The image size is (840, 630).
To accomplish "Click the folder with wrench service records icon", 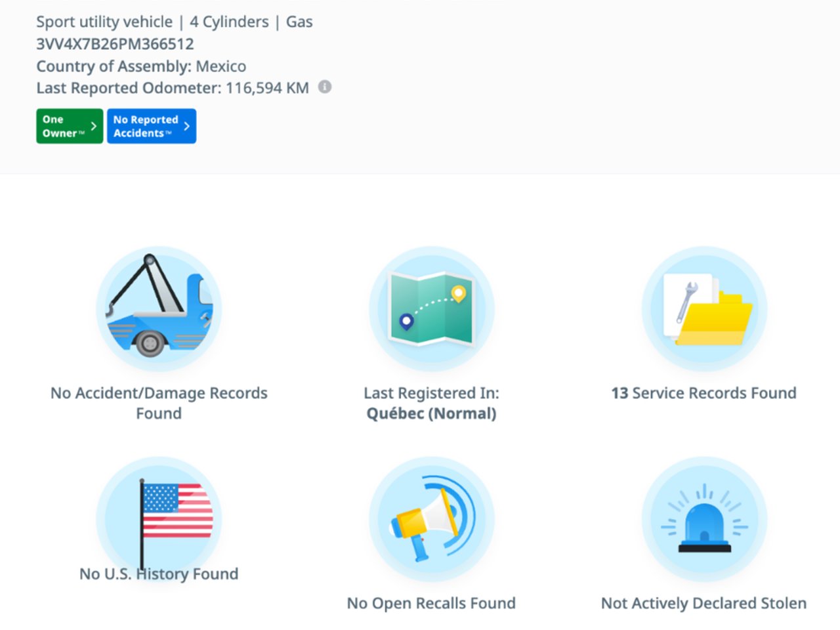I will [704, 309].
